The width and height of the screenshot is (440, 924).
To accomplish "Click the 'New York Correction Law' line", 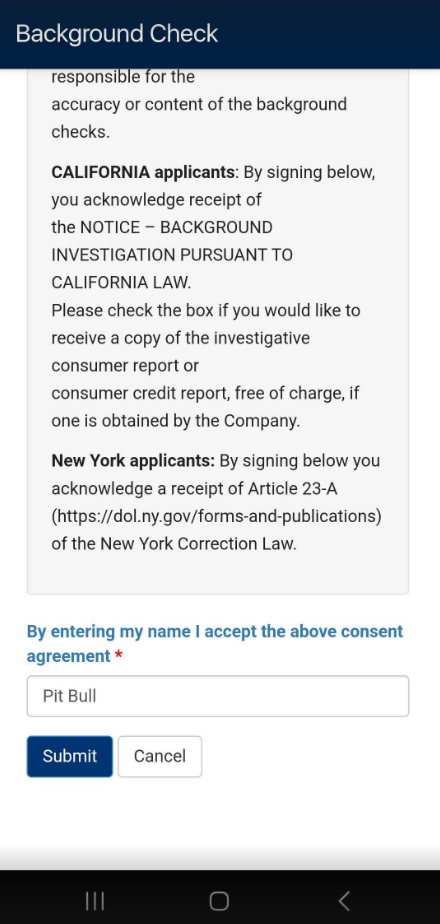I will (174, 543).
